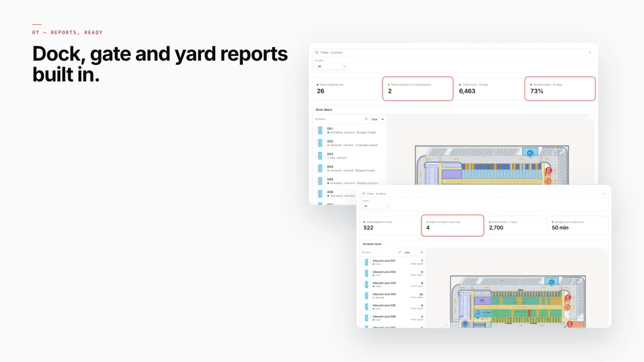The width and height of the screenshot is (644, 362).
Task: Select the Inbound Lane D06 row
Action: click(x=392, y=317)
